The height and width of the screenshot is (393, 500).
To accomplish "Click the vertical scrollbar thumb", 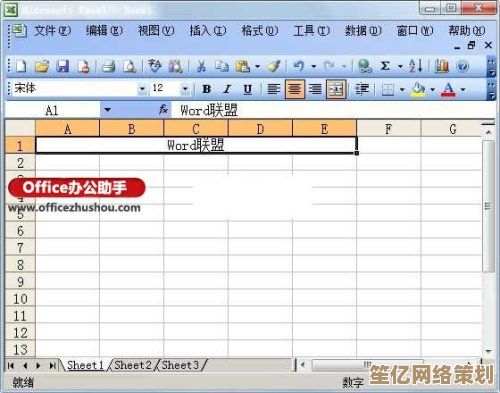I will [488, 206].
